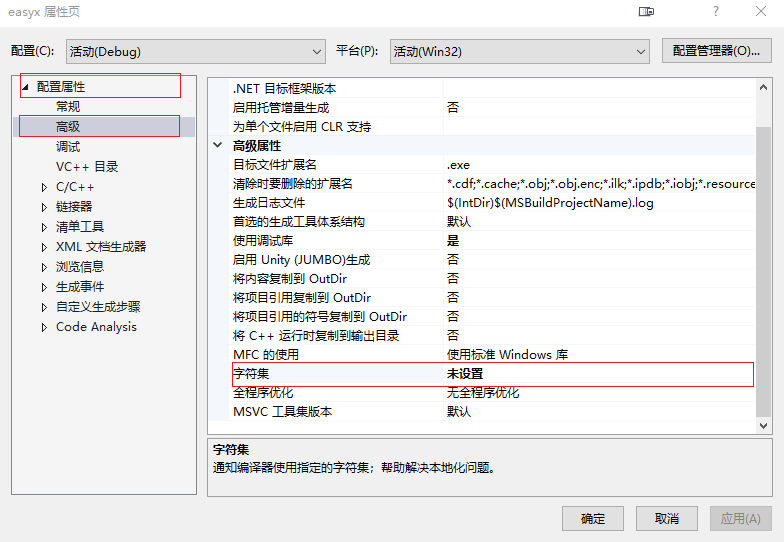The height and width of the screenshot is (542, 784).
Task: Click the 无全程序优化 value
Action: pyautogui.click(x=483, y=392)
